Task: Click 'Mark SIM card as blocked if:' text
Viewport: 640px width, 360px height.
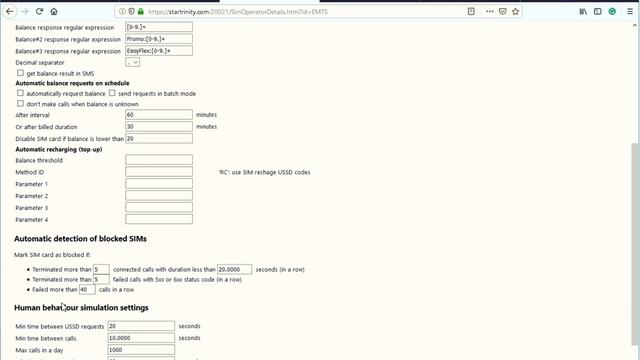Action: pos(52,255)
